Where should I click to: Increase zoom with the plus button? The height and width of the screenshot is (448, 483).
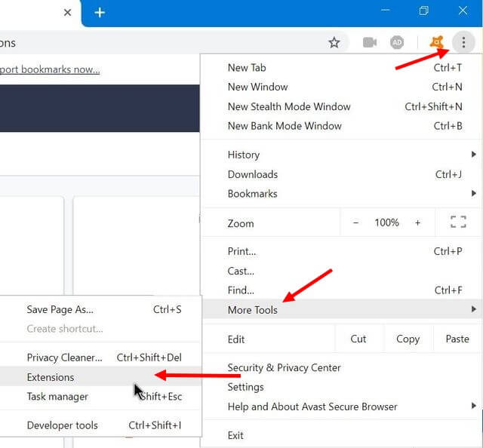pyautogui.click(x=417, y=222)
